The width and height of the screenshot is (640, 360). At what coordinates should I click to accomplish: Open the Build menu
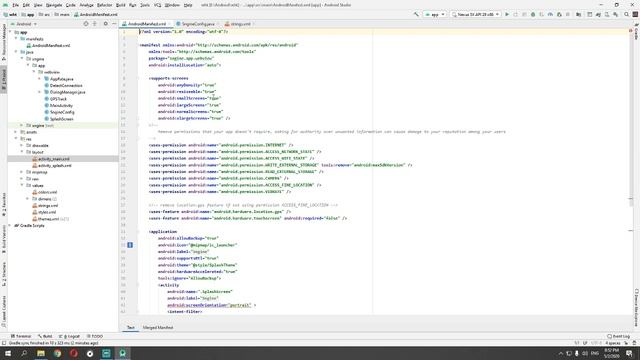click(x=121, y=5)
